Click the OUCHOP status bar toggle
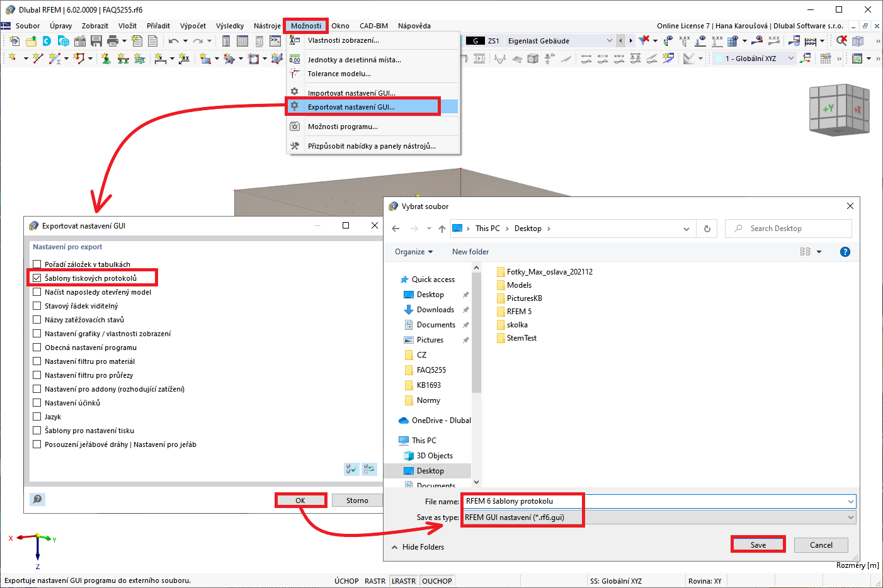Image resolution: width=883 pixels, height=588 pixels. [437, 581]
